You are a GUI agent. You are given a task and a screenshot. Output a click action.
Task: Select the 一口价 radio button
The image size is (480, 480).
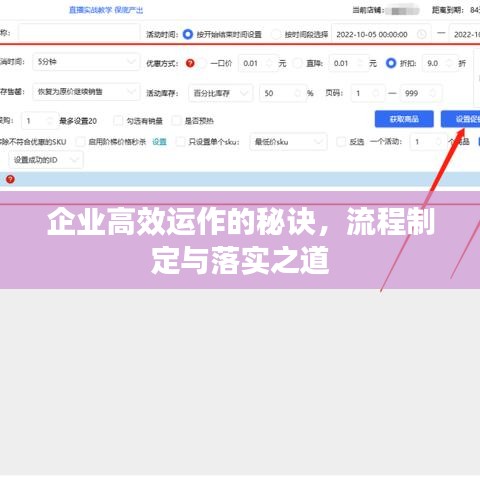point(202,63)
